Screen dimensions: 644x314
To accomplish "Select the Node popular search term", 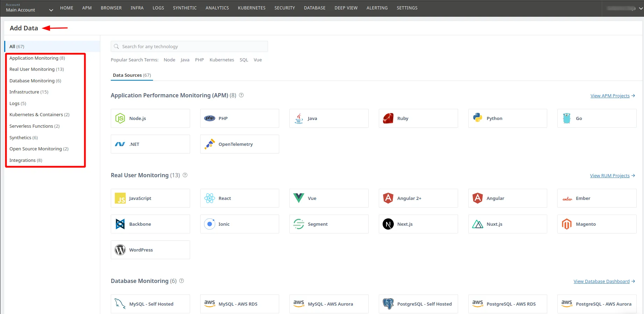I will click(x=169, y=60).
